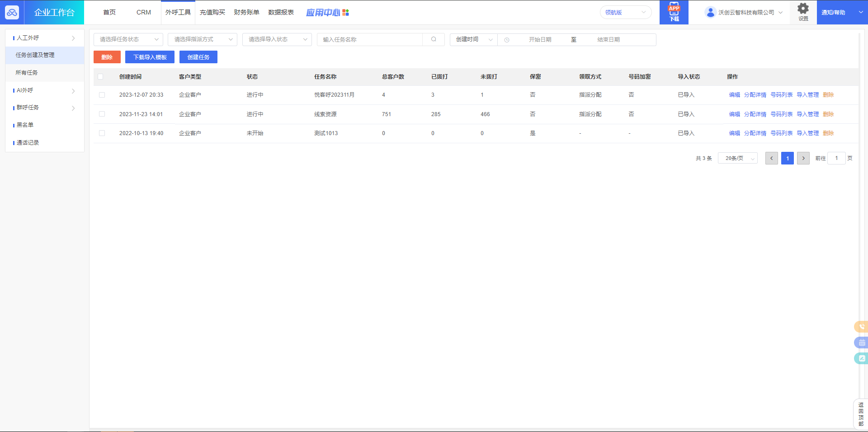
Task: Open the 请选择任务状态 dropdown
Action: pyautogui.click(x=128, y=39)
